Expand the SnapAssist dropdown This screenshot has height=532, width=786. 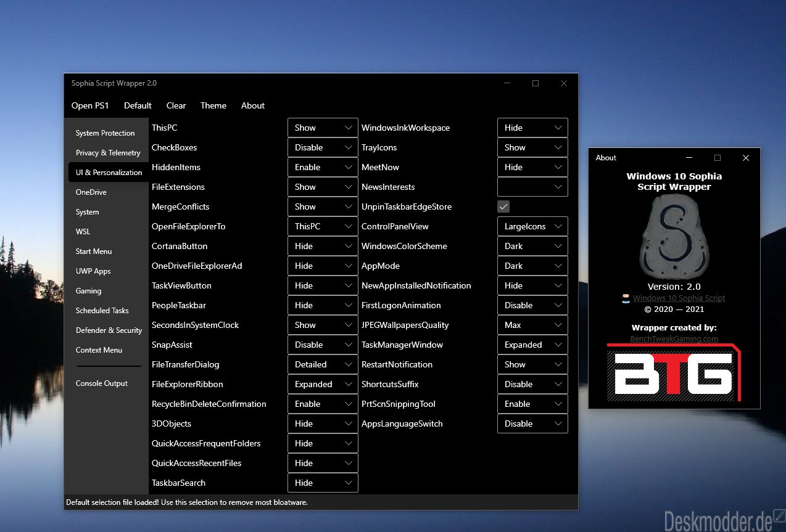click(323, 345)
